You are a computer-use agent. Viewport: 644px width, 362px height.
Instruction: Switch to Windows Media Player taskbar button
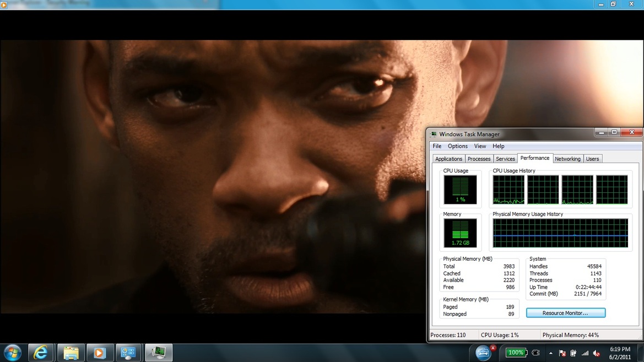(99, 353)
